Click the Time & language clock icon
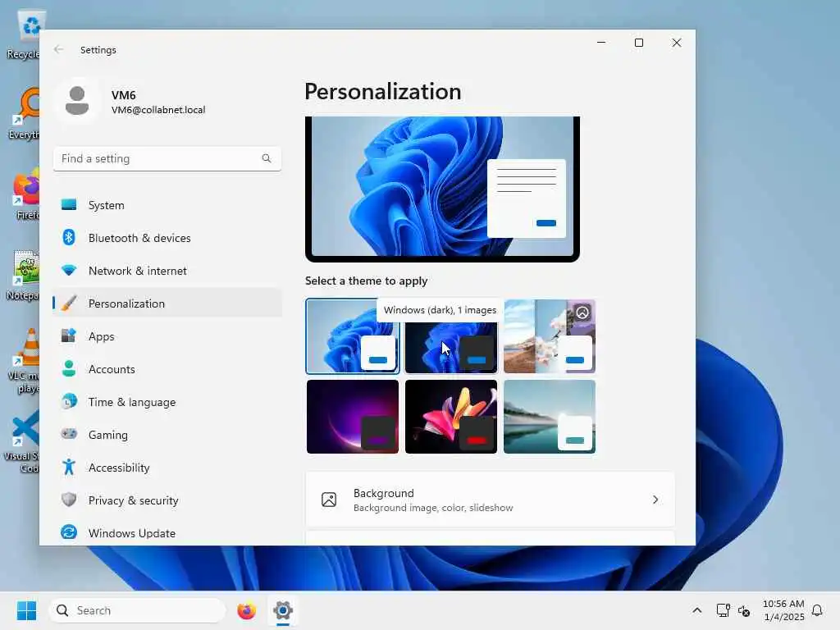The height and width of the screenshot is (630, 840). coord(69,401)
